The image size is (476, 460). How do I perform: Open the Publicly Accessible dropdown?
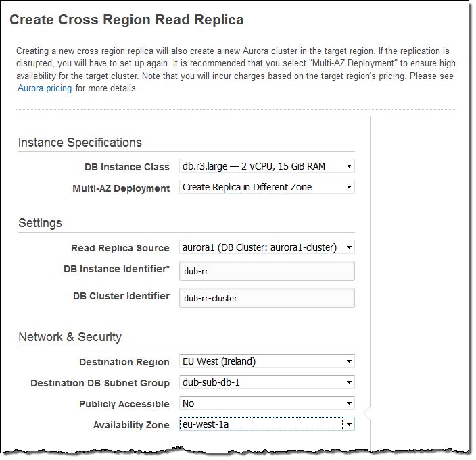pyautogui.click(x=266, y=403)
